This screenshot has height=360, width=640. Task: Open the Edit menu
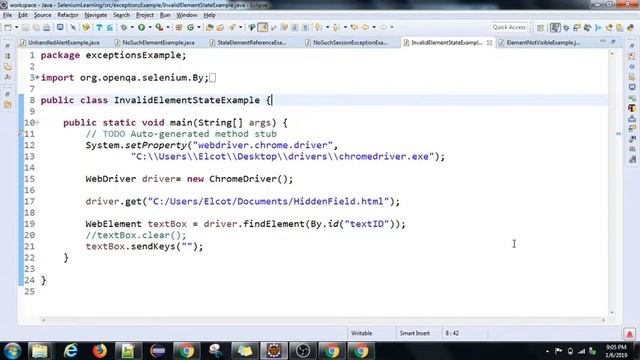point(23,15)
